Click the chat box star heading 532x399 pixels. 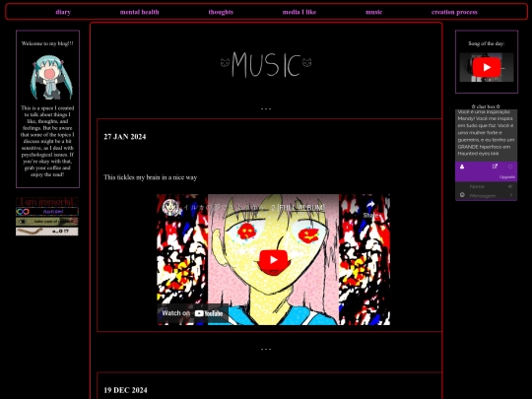tap(486, 106)
